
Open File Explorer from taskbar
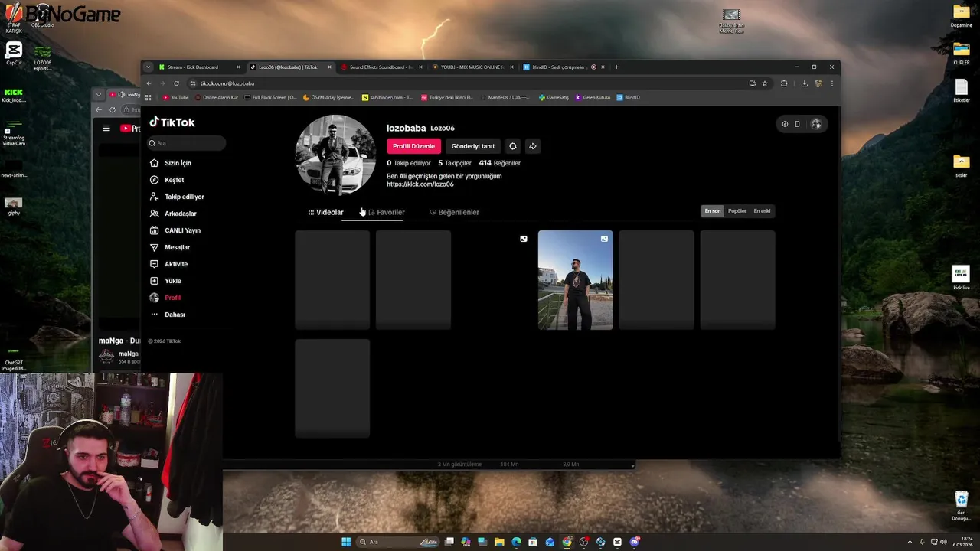(x=499, y=542)
